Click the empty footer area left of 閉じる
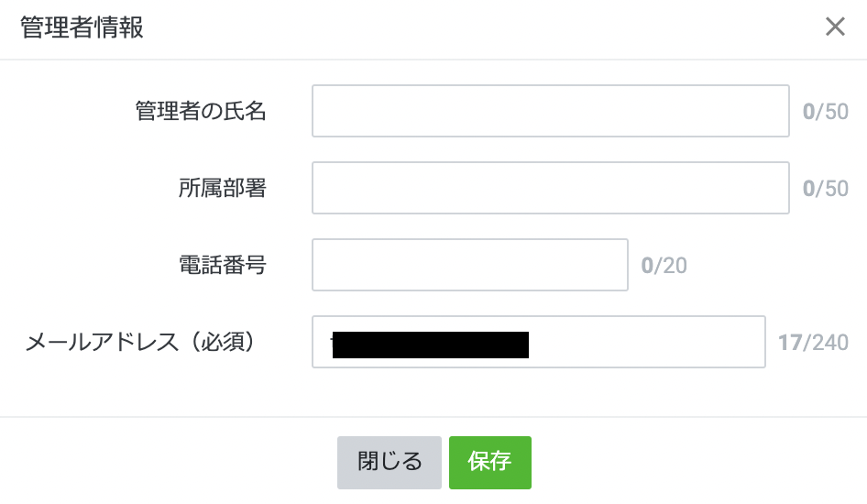Image resolution: width=867 pixels, height=504 pixels. pyautogui.click(x=165, y=462)
